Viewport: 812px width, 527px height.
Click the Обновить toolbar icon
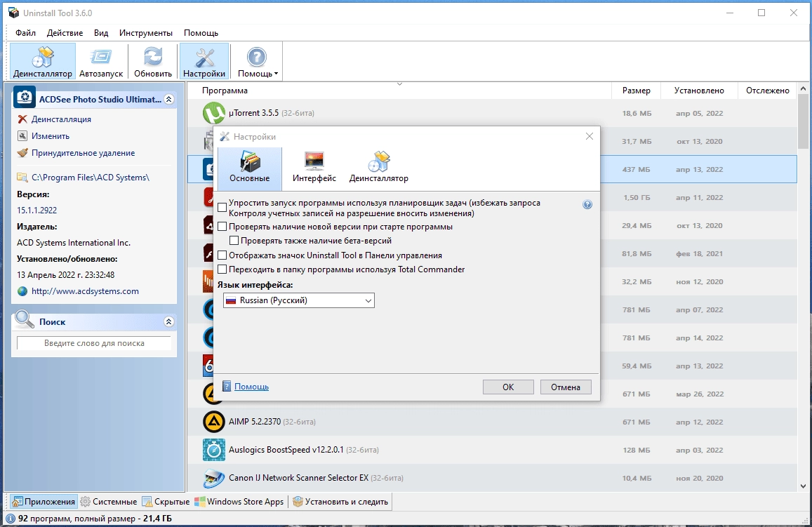tap(153, 61)
